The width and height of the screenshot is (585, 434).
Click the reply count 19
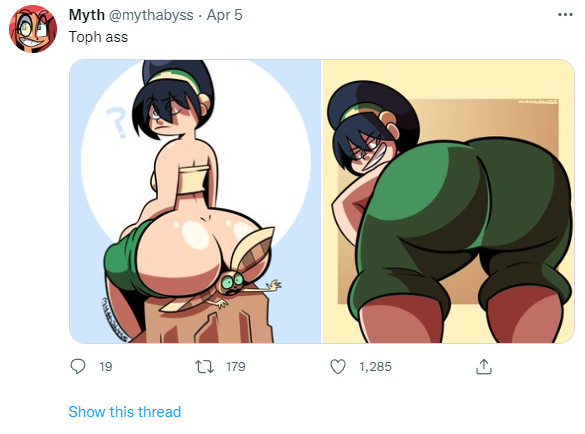[x=106, y=366]
